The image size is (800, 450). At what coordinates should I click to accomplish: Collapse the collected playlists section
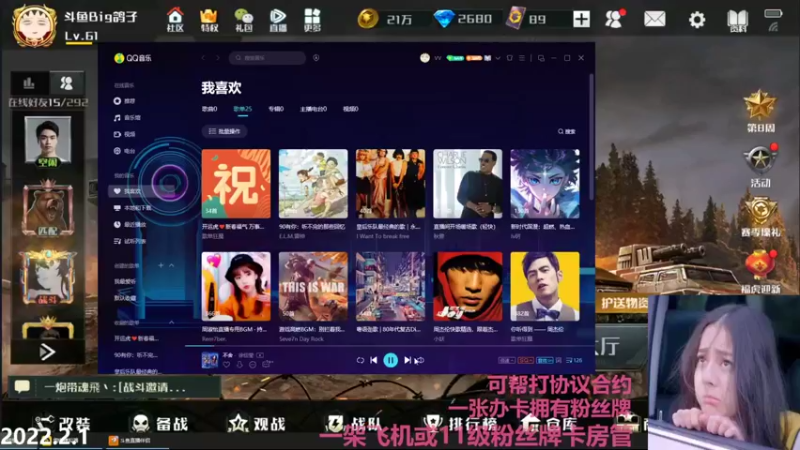pos(171,322)
